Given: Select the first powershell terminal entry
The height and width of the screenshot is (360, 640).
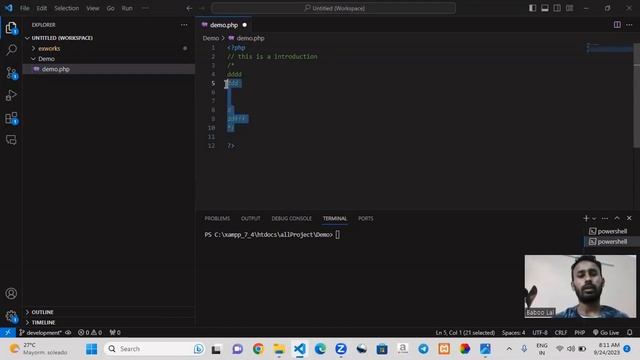Looking at the screenshot, I should click(x=611, y=231).
